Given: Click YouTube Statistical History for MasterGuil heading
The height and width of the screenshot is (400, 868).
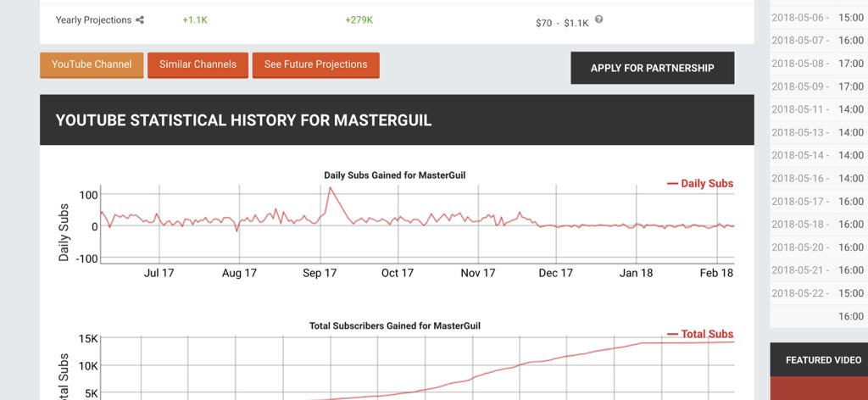Looking at the screenshot, I should (243, 120).
